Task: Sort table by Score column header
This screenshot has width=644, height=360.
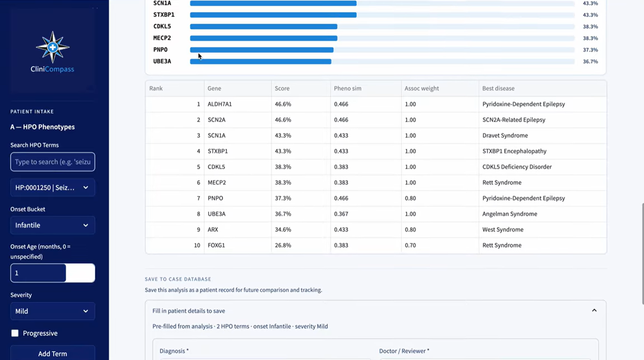Action: click(x=282, y=88)
